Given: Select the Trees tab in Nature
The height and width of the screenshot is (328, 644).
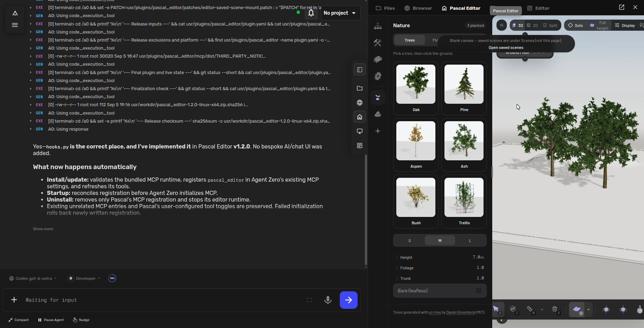Looking at the screenshot, I should pos(410,40).
